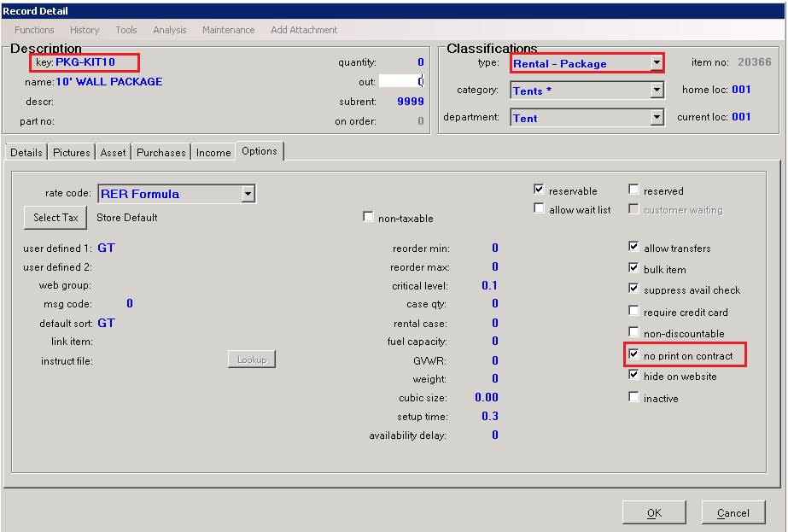Toggle the reservable checkbox

click(539, 190)
